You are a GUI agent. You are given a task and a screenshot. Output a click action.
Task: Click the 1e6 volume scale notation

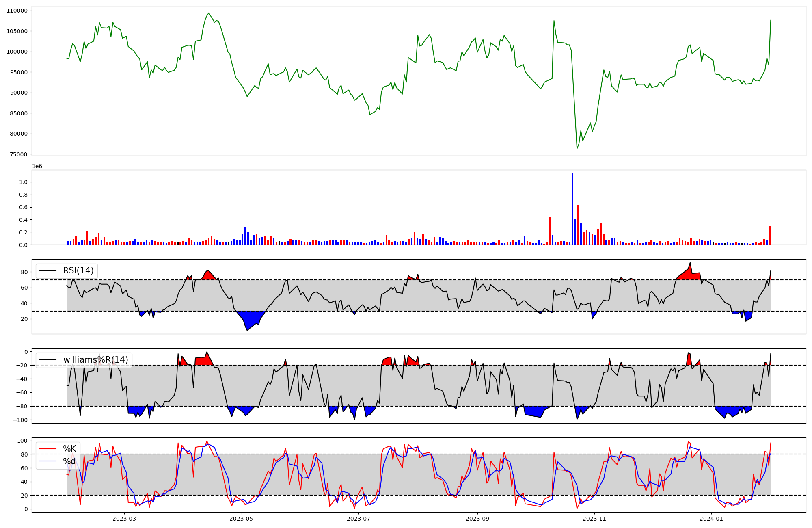[37, 167]
